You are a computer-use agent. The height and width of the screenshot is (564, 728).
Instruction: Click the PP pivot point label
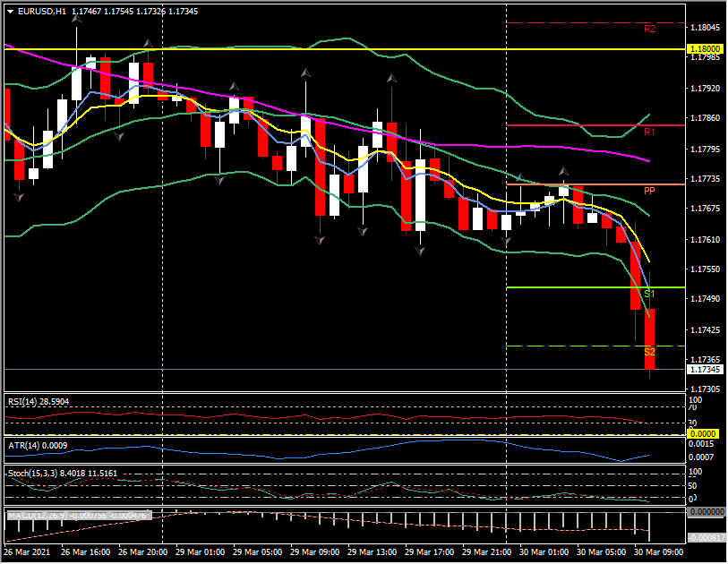pos(649,192)
